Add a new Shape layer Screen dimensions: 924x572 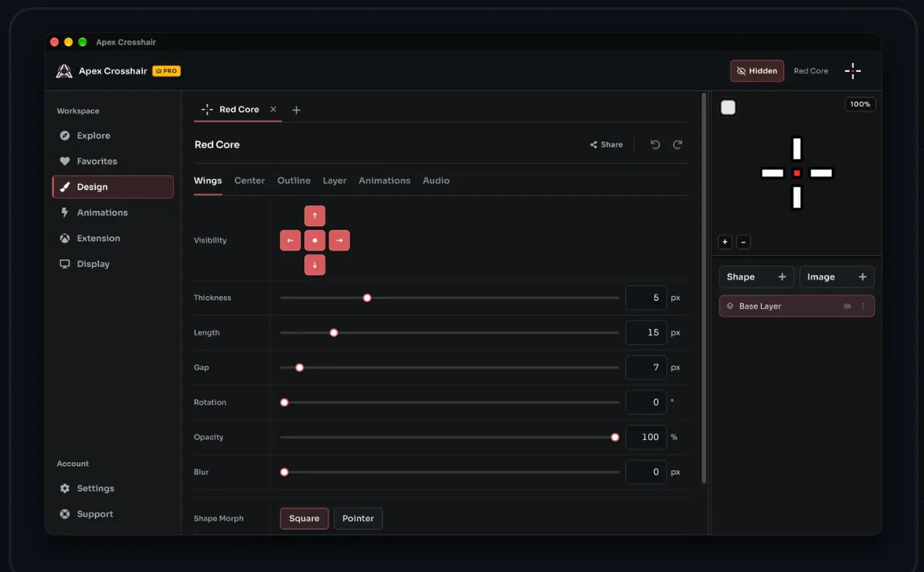click(756, 276)
